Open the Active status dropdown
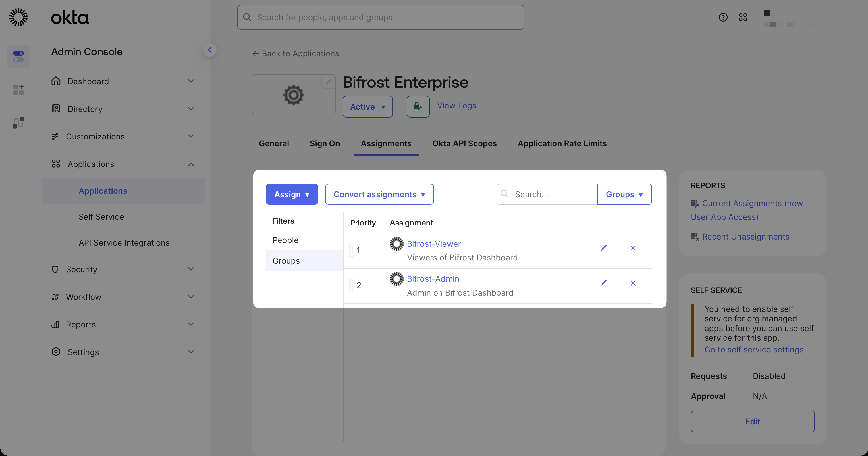 click(x=367, y=107)
